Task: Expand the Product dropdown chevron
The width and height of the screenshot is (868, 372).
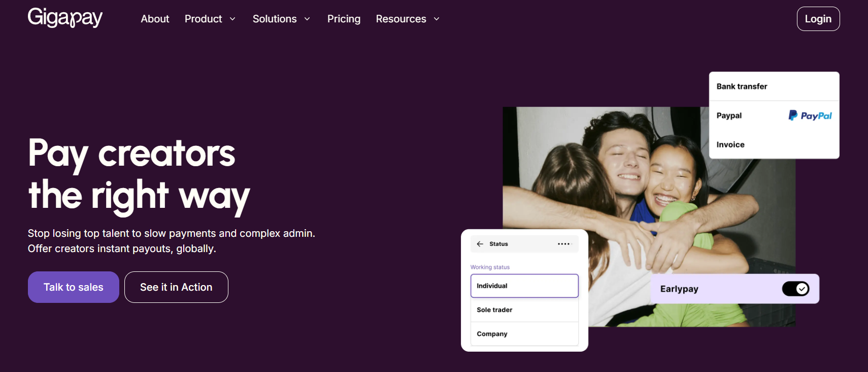Action: [x=232, y=19]
